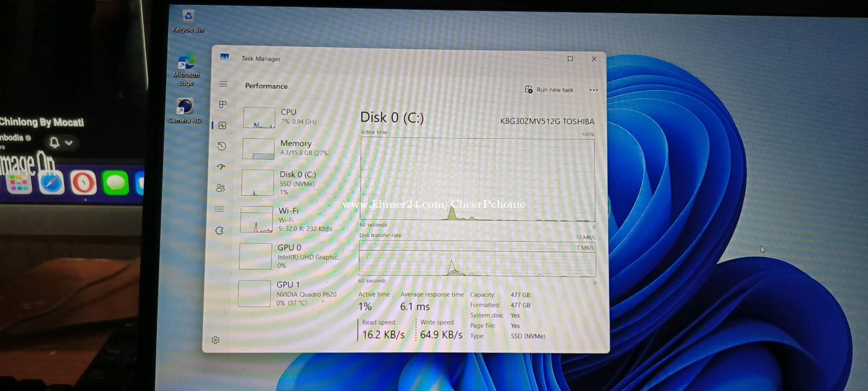Click the Disk transfer rate graph

click(x=477, y=259)
